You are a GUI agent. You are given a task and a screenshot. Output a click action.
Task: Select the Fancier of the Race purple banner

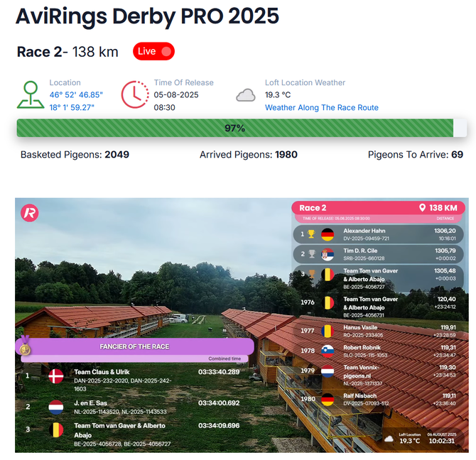point(134,346)
